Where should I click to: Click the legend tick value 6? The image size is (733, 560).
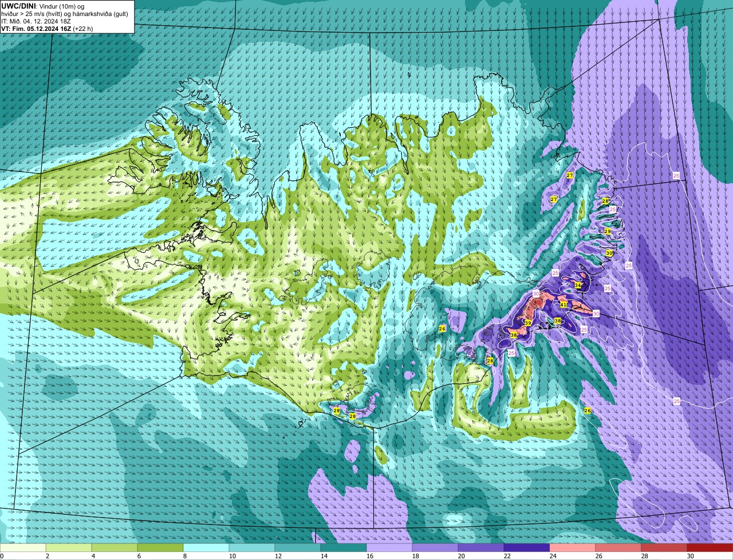[x=139, y=556]
